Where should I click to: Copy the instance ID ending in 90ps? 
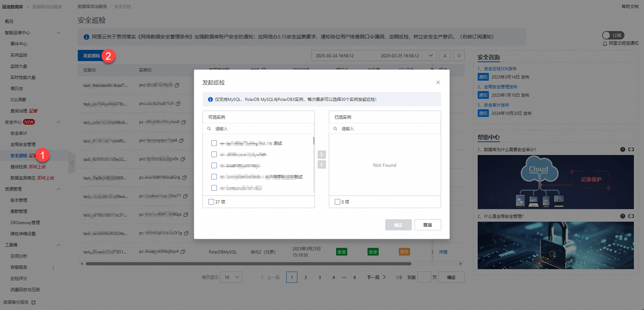pos(186,215)
